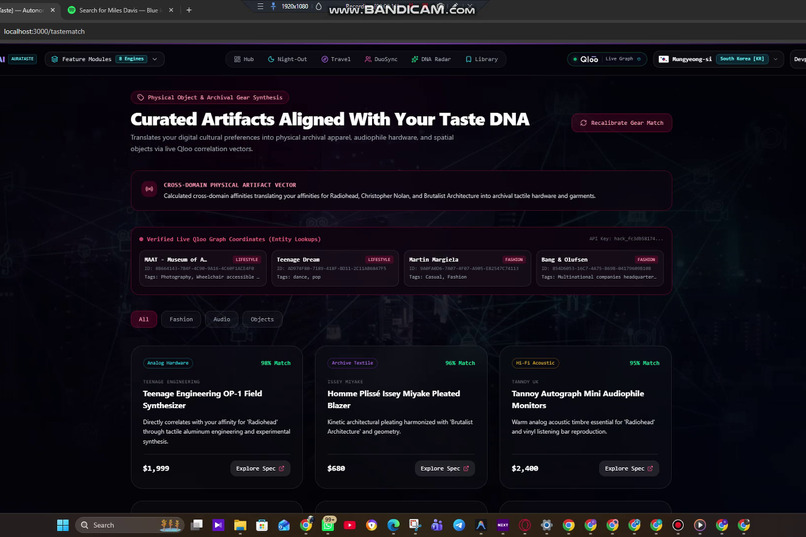Open YouTube from the taskbar
The width and height of the screenshot is (806, 537).
pos(350,525)
